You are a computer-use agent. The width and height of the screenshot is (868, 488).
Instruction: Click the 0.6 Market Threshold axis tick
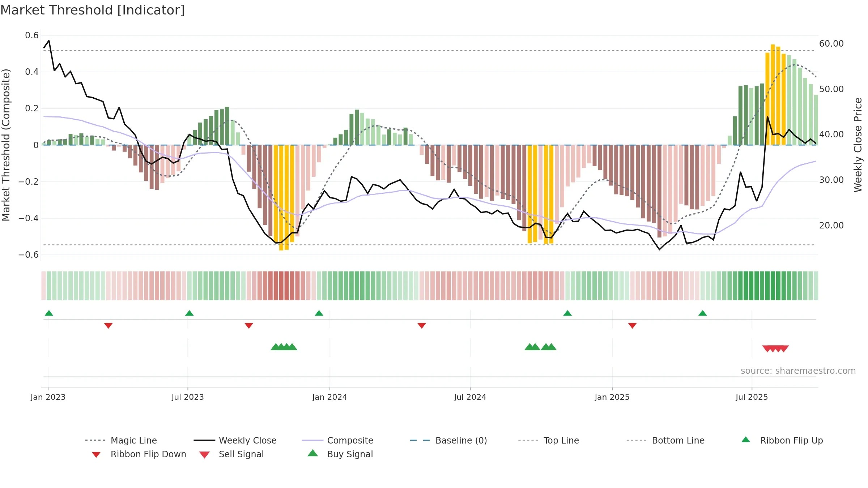[32, 35]
